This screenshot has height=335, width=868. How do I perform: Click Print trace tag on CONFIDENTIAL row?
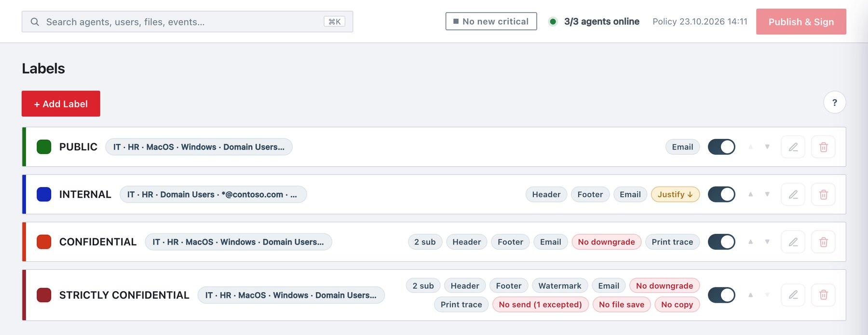(x=672, y=242)
